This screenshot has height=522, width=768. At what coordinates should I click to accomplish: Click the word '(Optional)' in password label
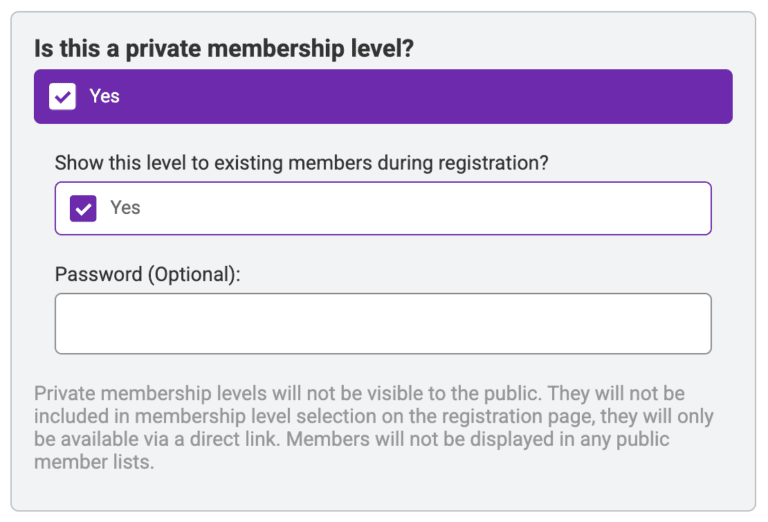(192, 274)
